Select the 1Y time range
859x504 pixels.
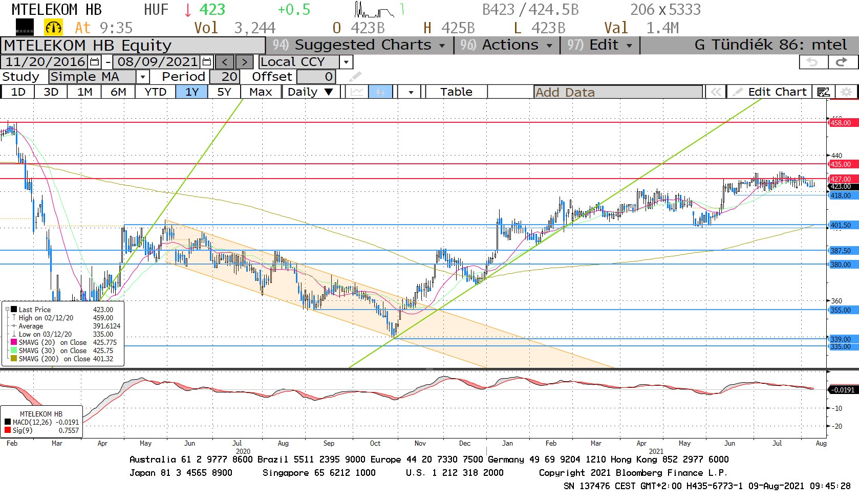pyautogui.click(x=191, y=92)
